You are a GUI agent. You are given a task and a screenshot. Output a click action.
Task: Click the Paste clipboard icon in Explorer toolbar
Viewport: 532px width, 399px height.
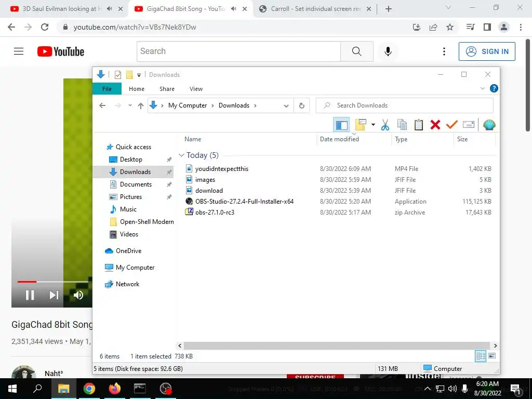point(419,125)
